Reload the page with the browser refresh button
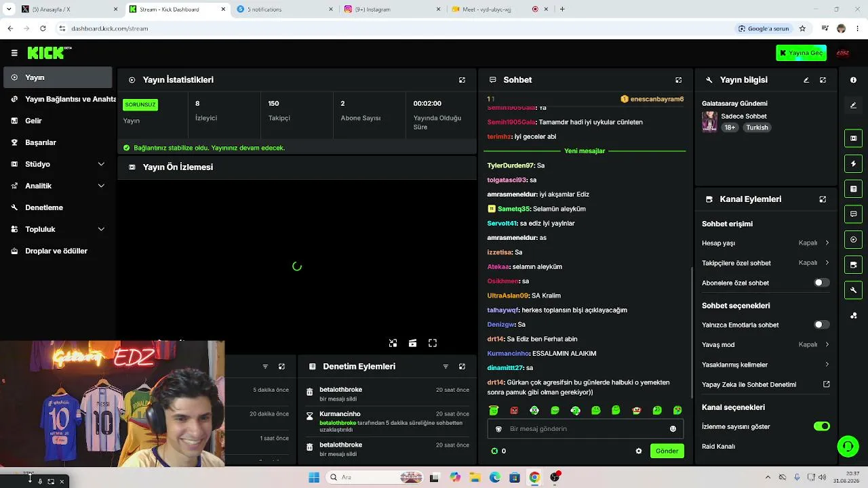 tap(43, 28)
